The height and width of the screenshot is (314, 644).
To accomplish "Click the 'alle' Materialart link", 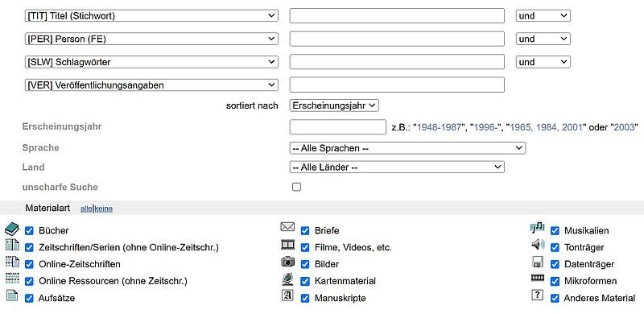I will 86,209.
